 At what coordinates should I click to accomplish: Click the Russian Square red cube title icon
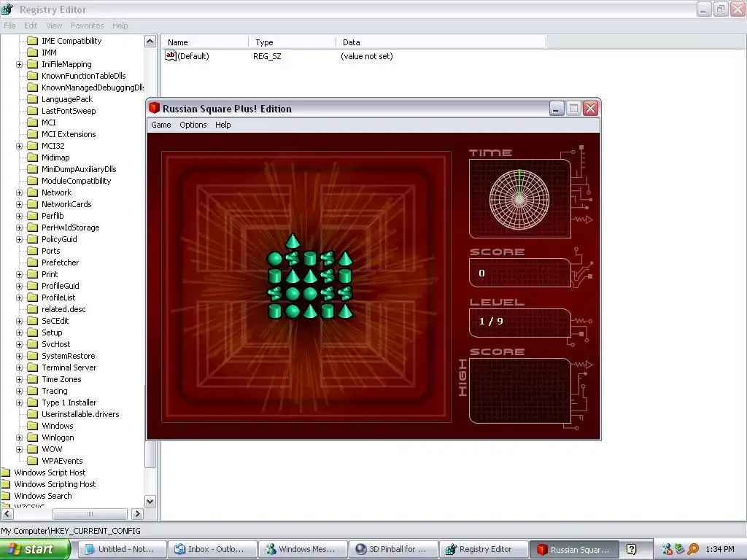[154, 108]
